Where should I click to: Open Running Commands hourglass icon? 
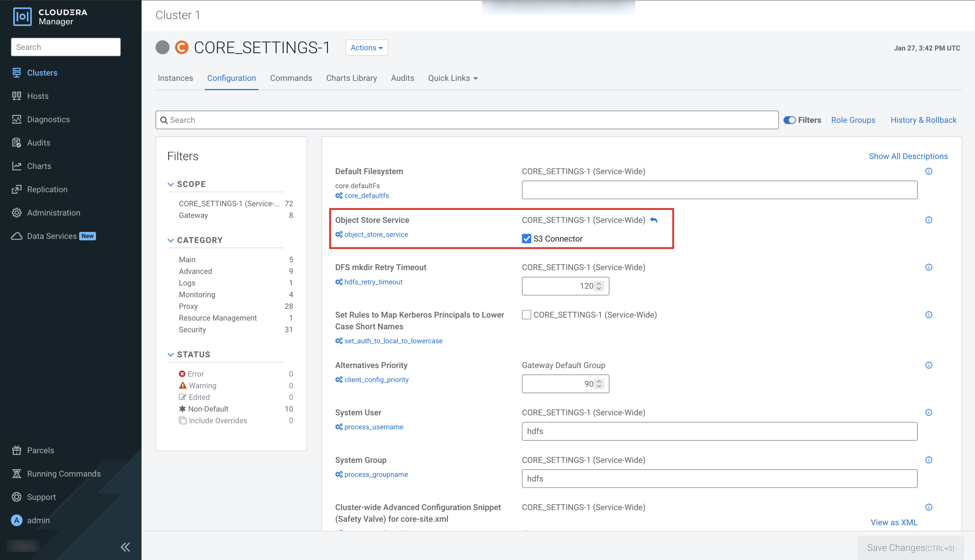(17, 473)
